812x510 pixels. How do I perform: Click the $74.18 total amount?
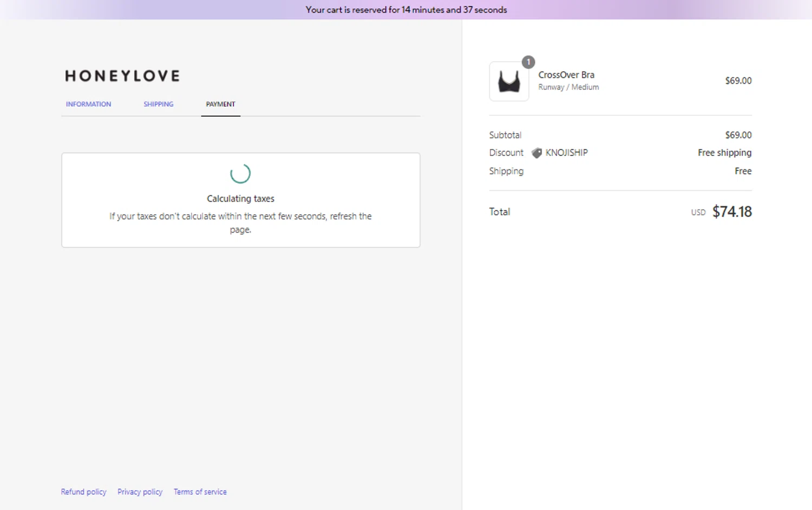click(x=732, y=211)
